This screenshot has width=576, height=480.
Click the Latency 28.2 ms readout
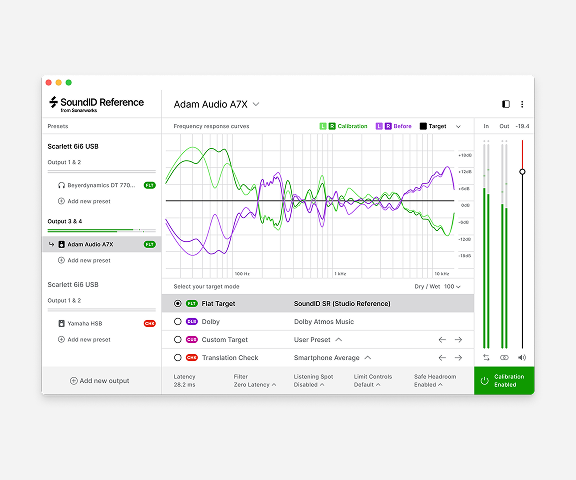coord(184,381)
